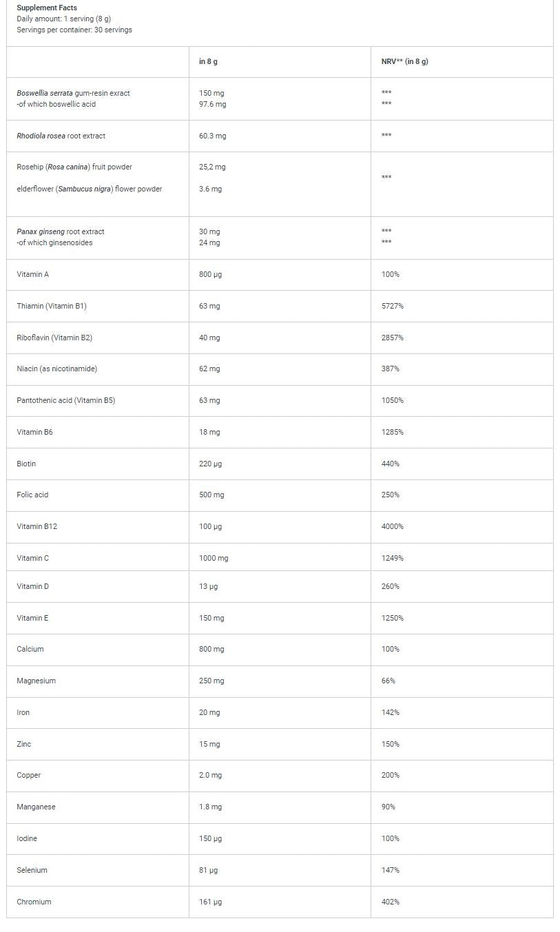Click the 4000% Vitamin B12 value
This screenshot has width=560, height=932.
392,526
